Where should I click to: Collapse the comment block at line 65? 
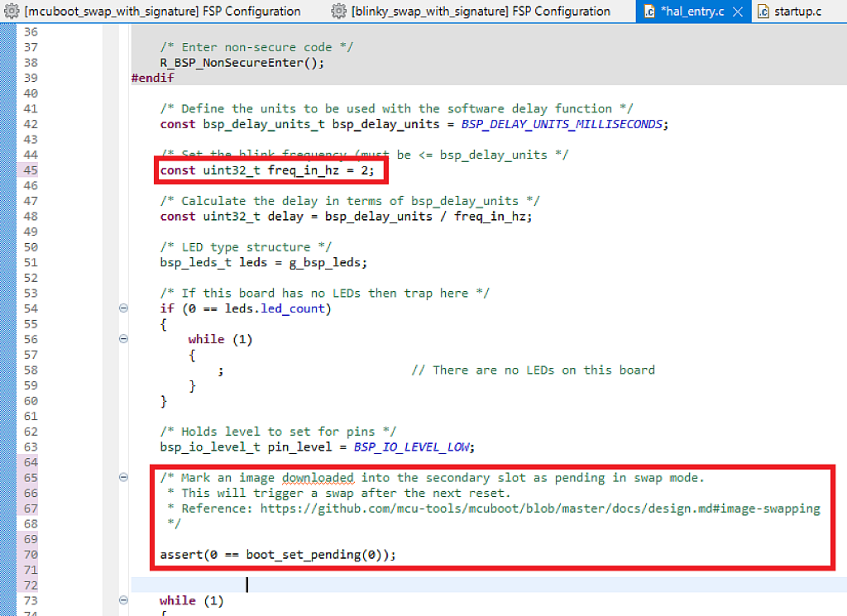[x=122, y=477]
